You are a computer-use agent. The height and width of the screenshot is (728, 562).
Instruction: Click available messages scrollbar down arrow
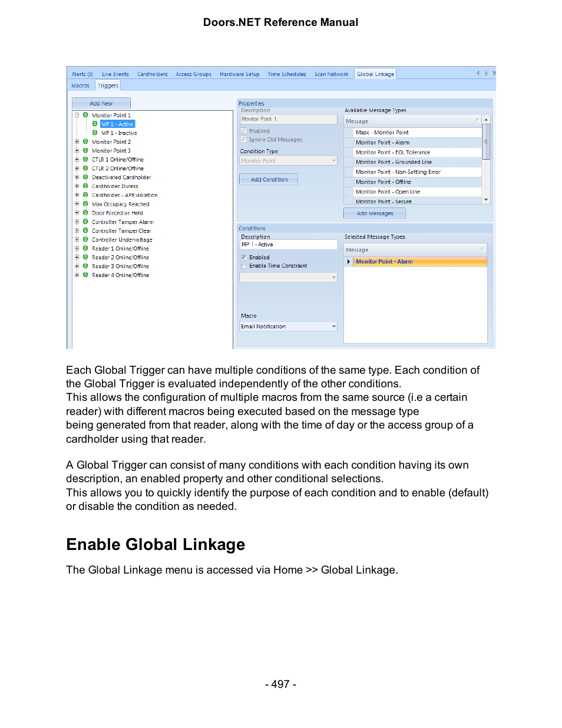tap(486, 200)
